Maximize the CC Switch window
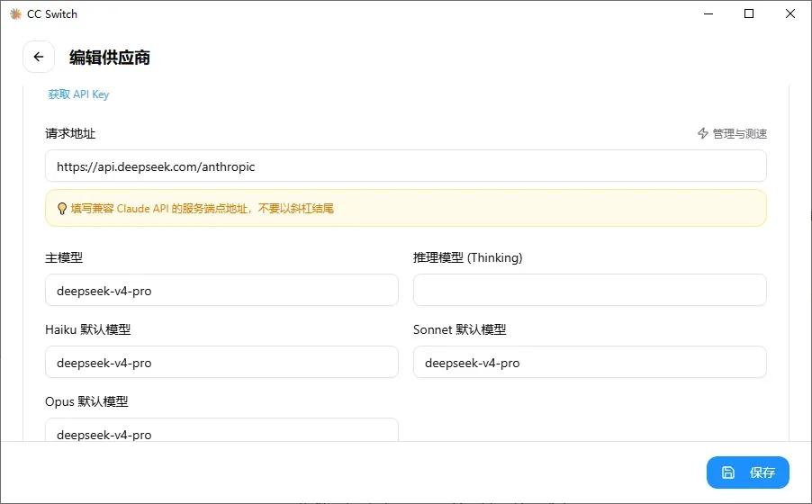This screenshot has width=812, height=504. click(749, 14)
